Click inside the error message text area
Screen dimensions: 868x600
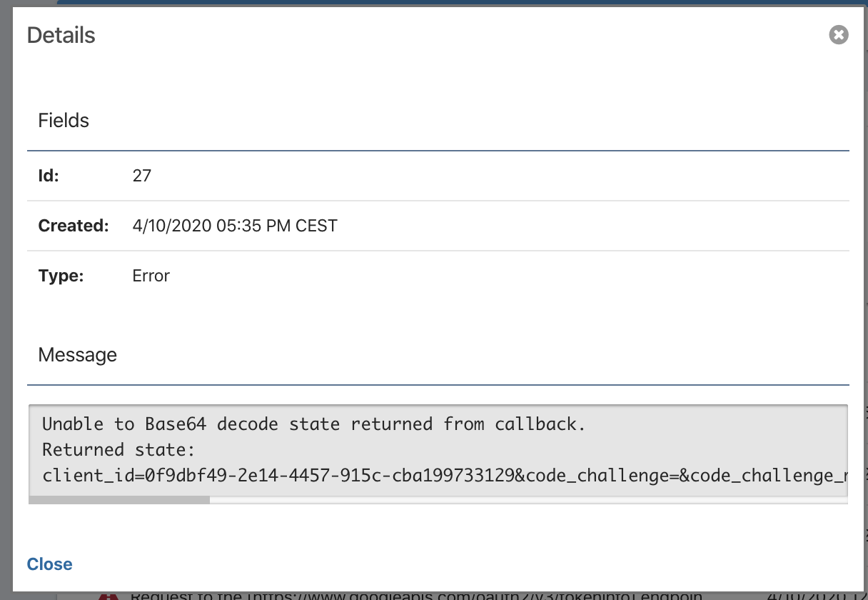(x=438, y=450)
